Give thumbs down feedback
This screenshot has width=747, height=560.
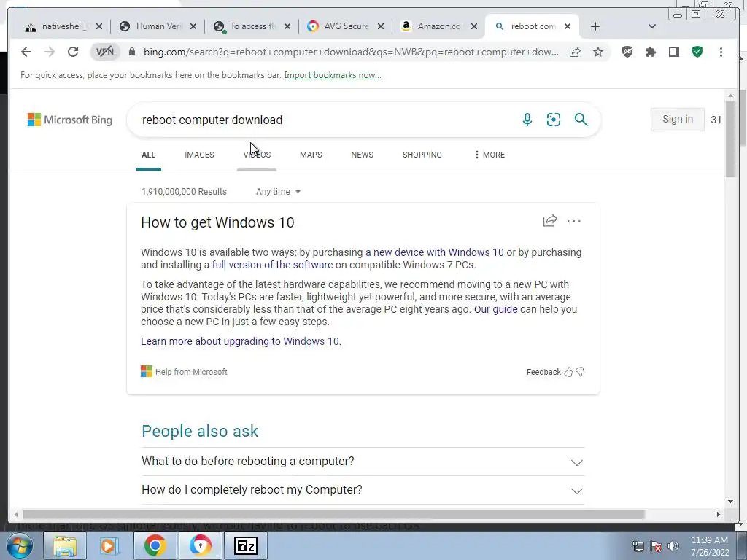580,372
